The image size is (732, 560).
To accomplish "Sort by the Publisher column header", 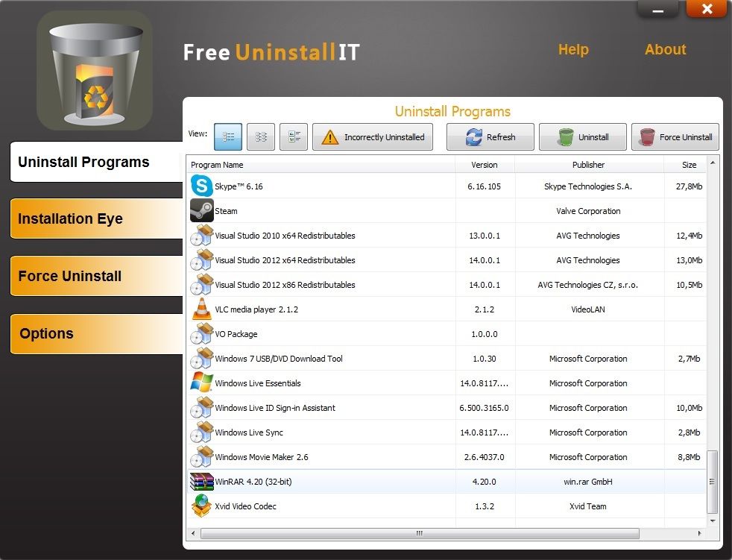I will click(x=589, y=164).
